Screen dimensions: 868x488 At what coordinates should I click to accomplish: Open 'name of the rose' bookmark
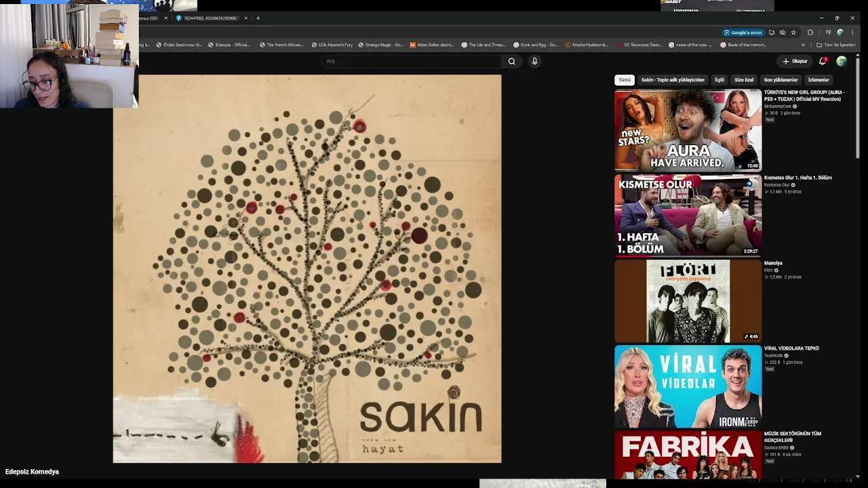tap(691, 45)
